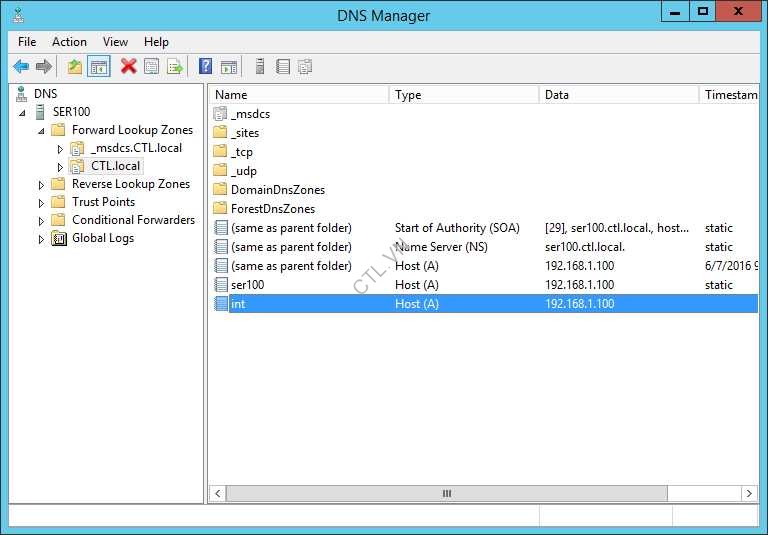Select Conditional Forwarders in tree
Image resolution: width=768 pixels, height=535 pixels.
point(133,219)
